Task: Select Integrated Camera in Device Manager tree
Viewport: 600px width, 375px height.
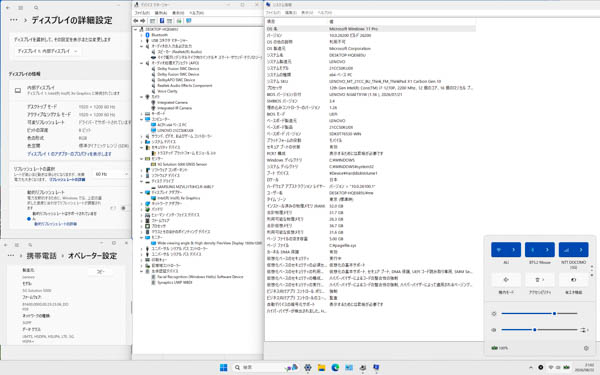Action: [172, 103]
